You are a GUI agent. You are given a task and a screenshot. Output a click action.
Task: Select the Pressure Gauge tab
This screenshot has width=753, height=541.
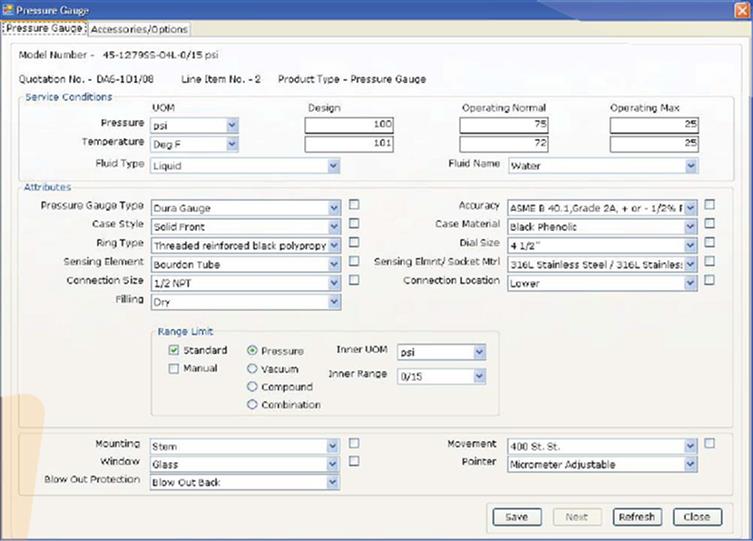pos(44,28)
